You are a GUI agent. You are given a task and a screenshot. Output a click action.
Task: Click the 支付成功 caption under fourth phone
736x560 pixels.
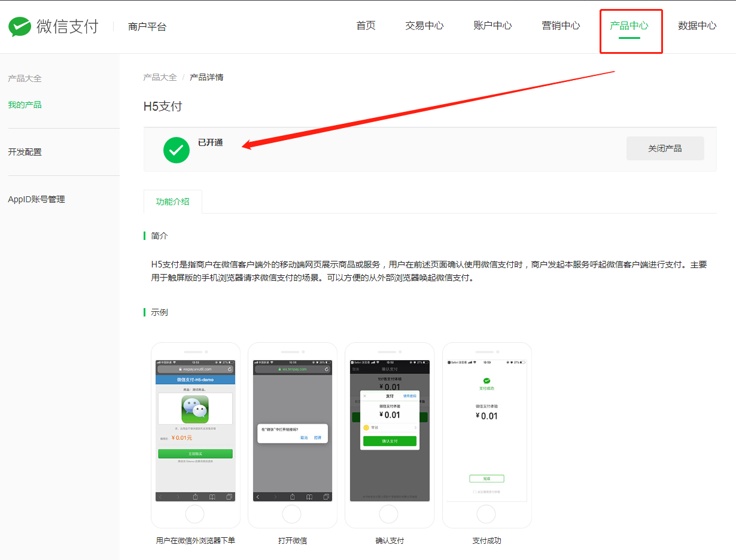[x=486, y=541]
